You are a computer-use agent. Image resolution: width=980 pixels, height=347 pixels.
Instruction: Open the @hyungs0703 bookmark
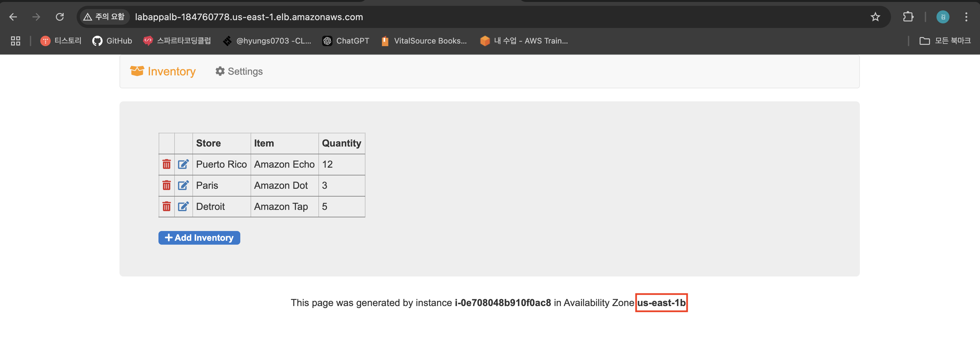pos(267,41)
